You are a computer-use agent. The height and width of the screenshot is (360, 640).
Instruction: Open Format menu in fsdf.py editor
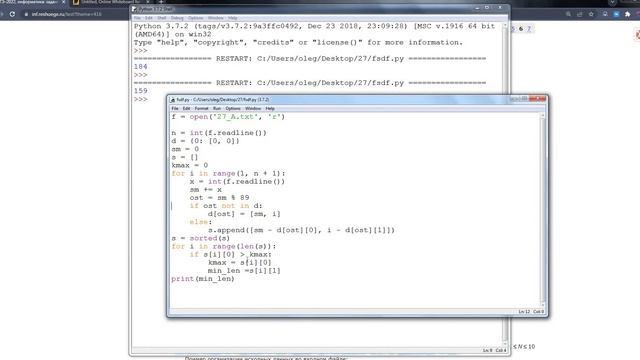coord(201,109)
